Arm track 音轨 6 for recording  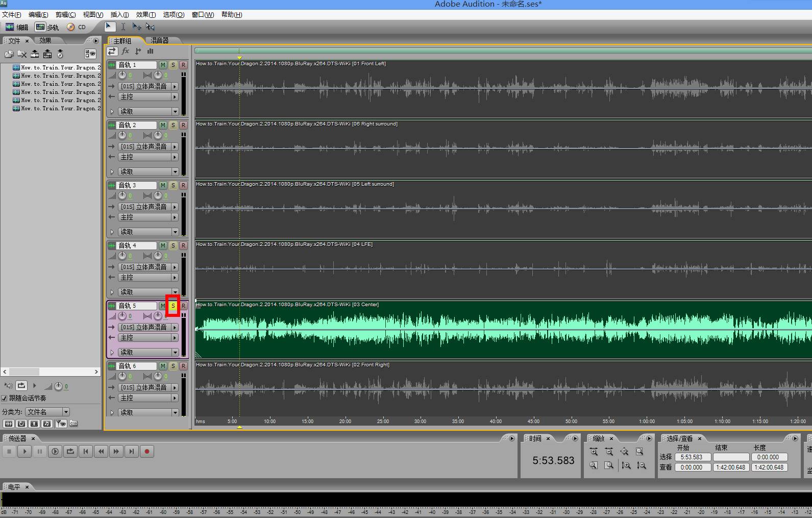pos(183,366)
